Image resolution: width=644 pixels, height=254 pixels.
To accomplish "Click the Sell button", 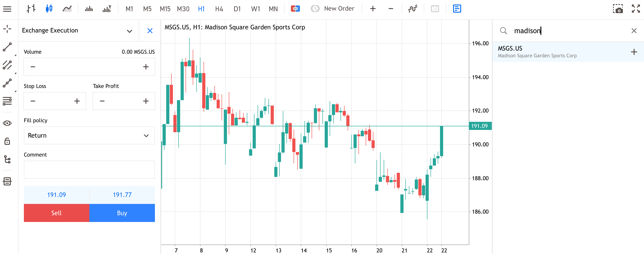I will [57, 213].
